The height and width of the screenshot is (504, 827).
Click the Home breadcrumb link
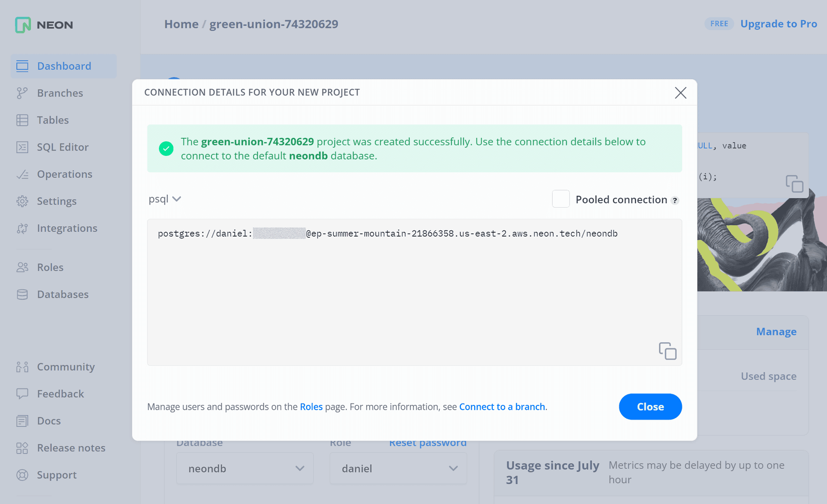(181, 24)
